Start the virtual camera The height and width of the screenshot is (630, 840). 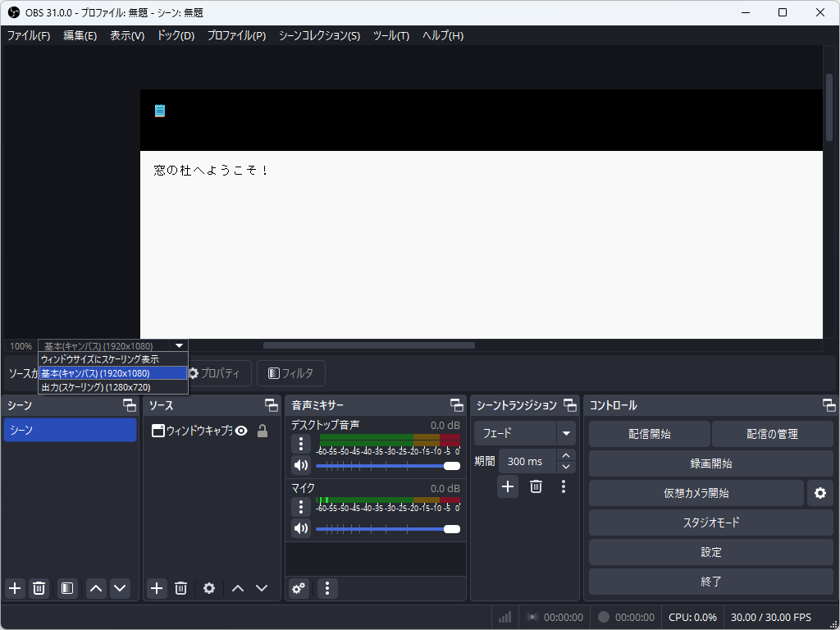[696, 493]
